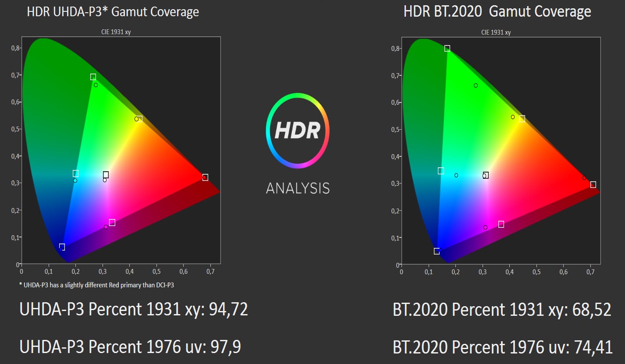625x364 pixels.
Task: Click the HDR BT.2020 Gamut Coverage title
Action: (497, 12)
